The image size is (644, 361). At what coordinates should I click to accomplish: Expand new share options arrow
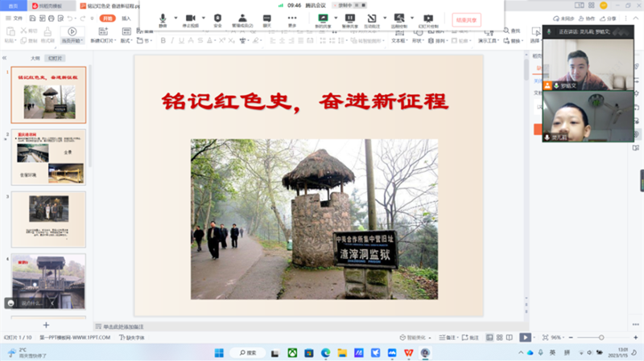336,18
